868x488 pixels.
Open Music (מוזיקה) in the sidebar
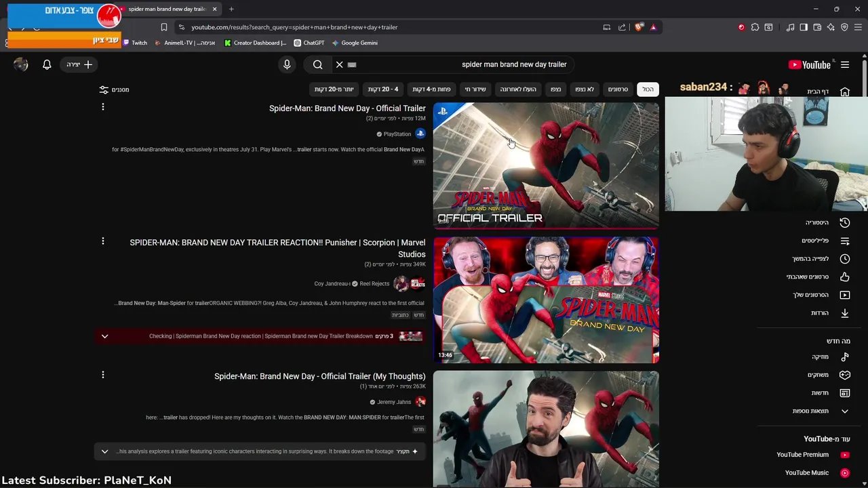pos(830,357)
